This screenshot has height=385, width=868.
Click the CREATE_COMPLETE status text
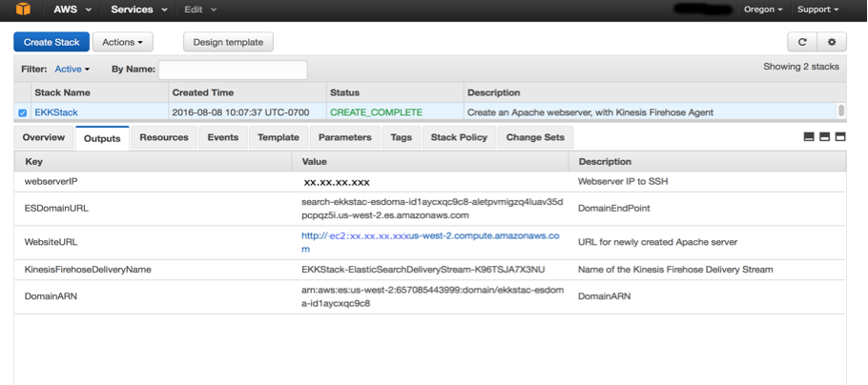coord(377,112)
